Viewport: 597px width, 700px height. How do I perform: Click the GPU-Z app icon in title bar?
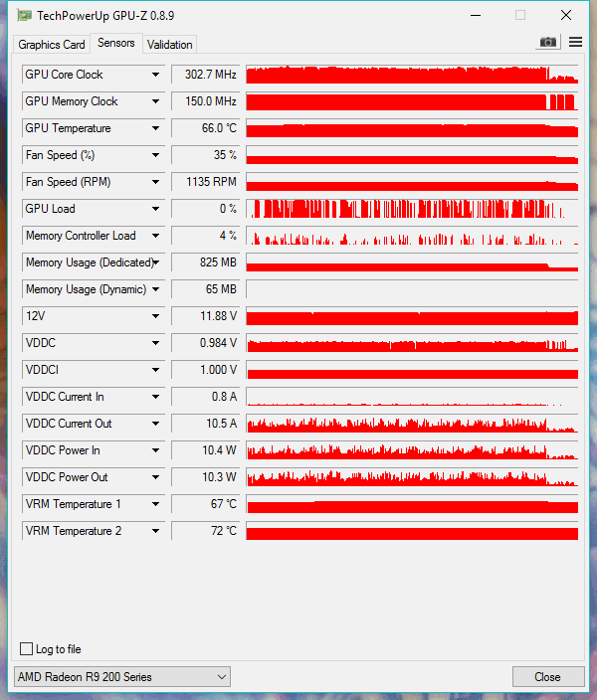(24, 16)
